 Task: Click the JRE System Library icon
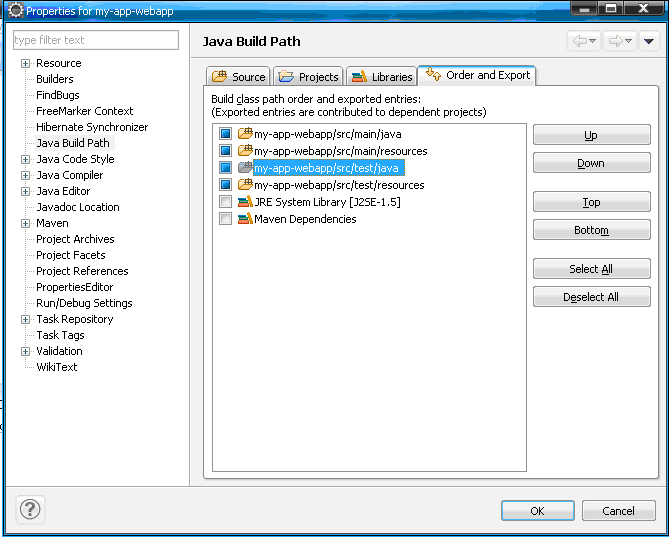pos(245,202)
